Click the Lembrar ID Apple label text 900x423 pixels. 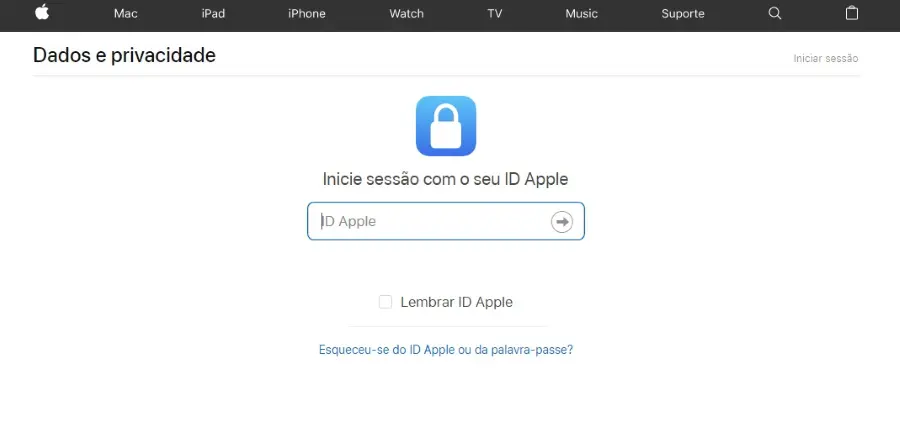pyautogui.click(x=456, y=302)
